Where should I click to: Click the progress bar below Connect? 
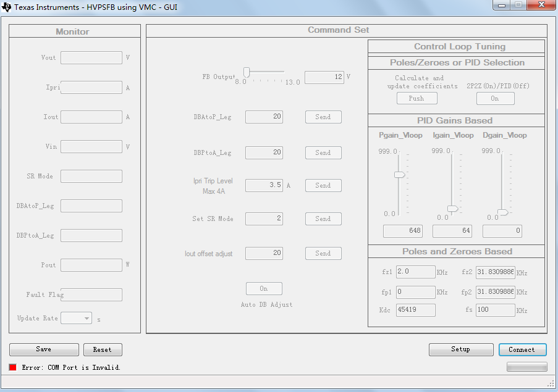point(527,367)
